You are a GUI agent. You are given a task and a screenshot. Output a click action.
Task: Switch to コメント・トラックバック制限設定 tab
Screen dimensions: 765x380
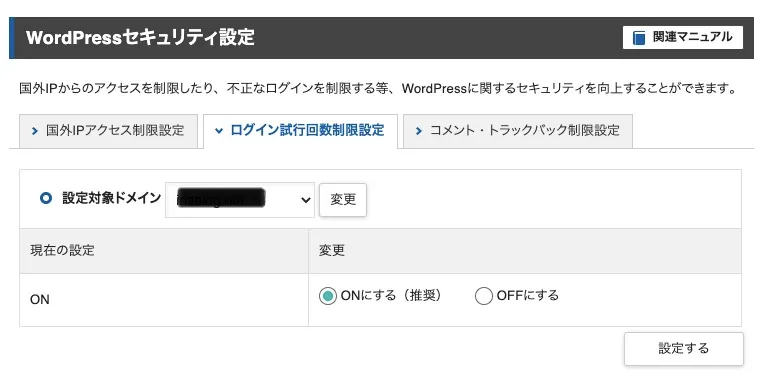pos(518,131)
